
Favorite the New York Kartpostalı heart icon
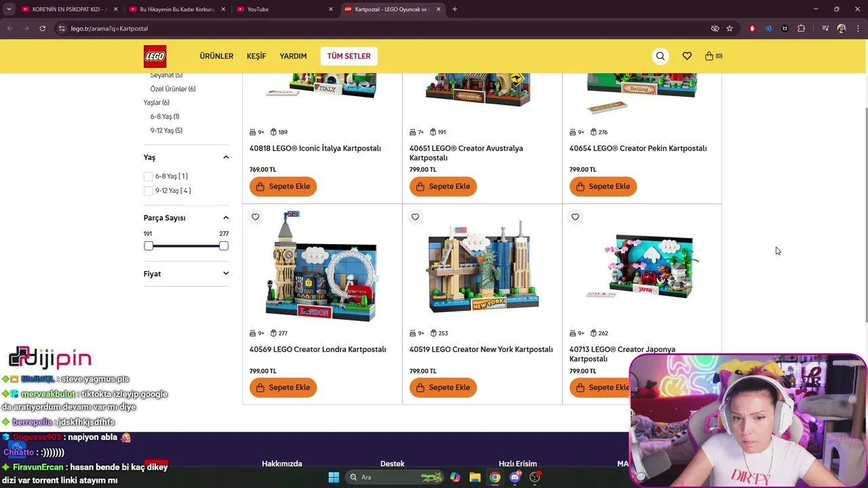415,217
